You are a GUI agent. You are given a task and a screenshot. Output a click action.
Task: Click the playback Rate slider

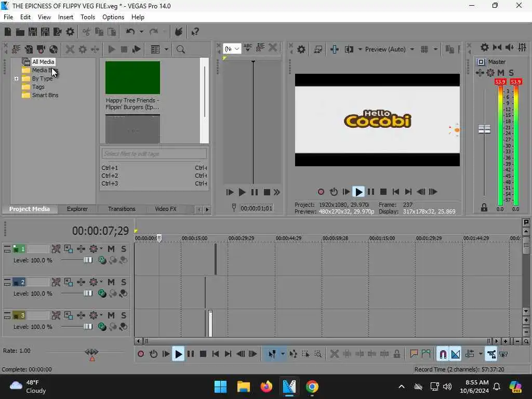coord(91,352)
